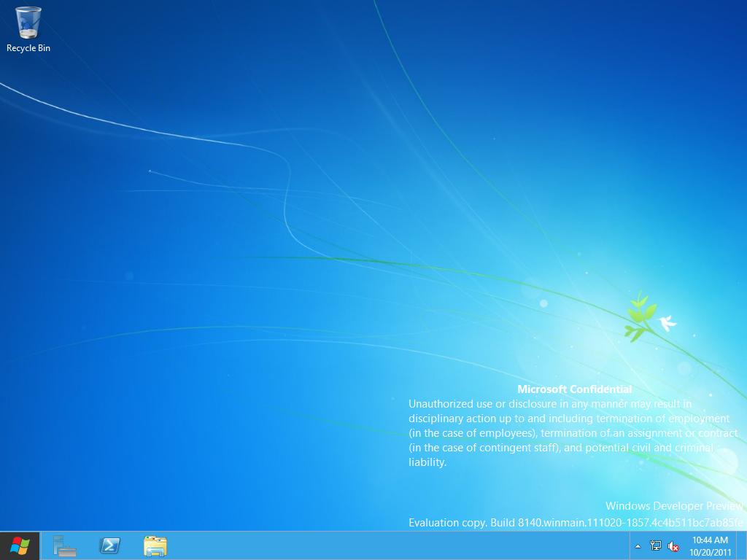Show hidden icons in notification area
This screenshot has width=747, height=560.
638,546
